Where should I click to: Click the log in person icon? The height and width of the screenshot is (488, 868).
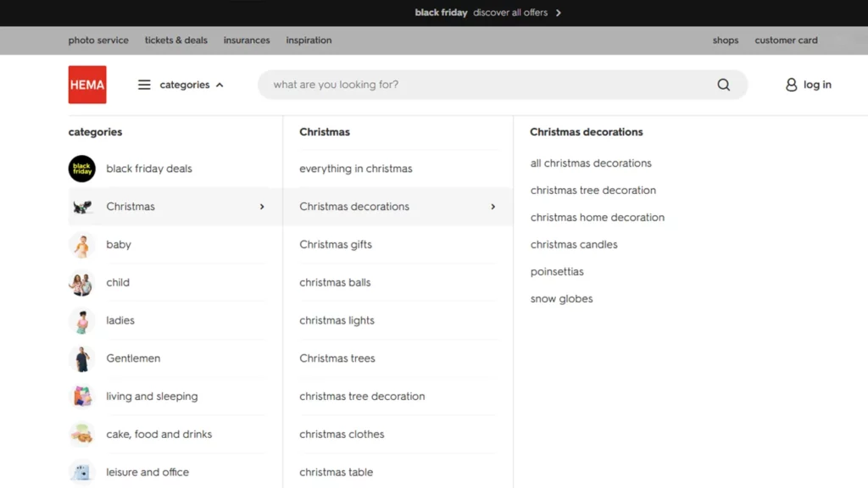pos(789,84)
